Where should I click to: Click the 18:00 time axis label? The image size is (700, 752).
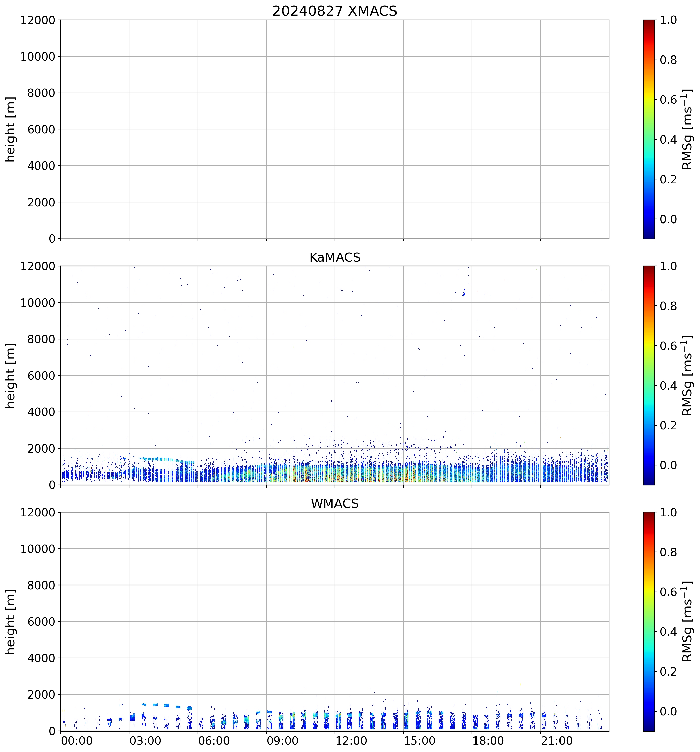click(488, 740)
